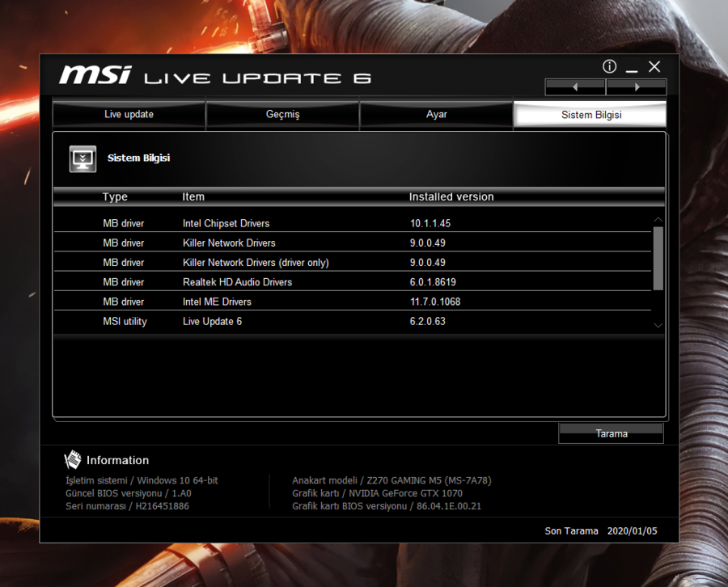Click İşletim sistemi Windows 10 64-bit text
Image resolution: width=728 pixels, height=587 pixels.
142,480
